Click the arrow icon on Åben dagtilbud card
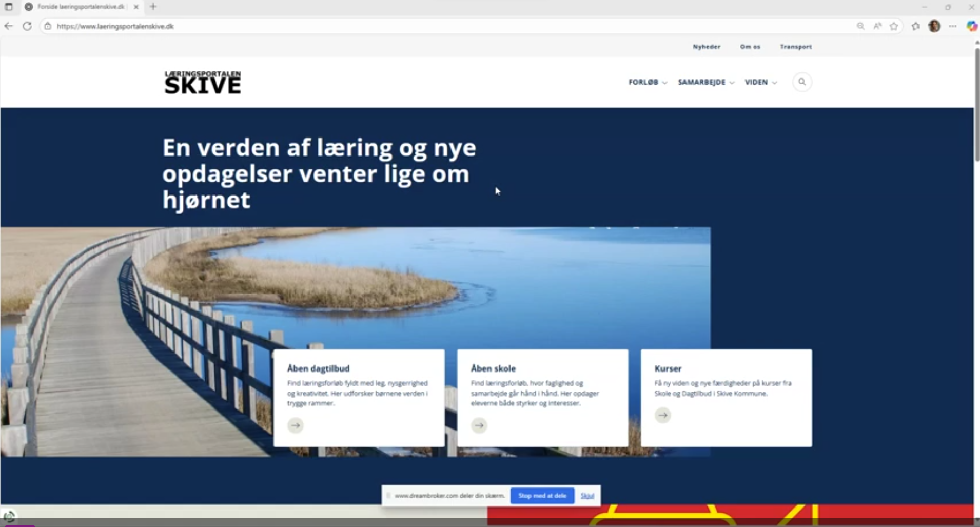 (296, 425)
